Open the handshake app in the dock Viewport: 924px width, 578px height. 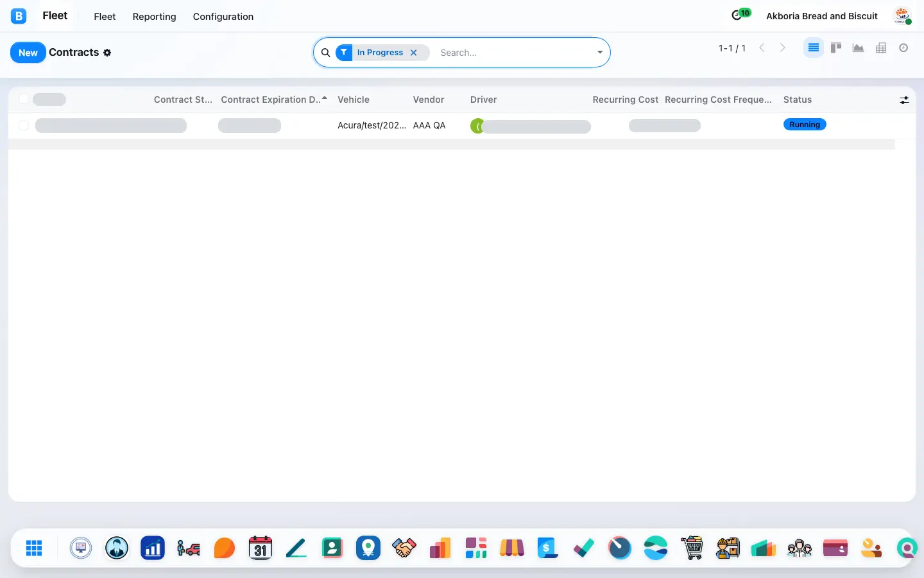click(404, 548)
